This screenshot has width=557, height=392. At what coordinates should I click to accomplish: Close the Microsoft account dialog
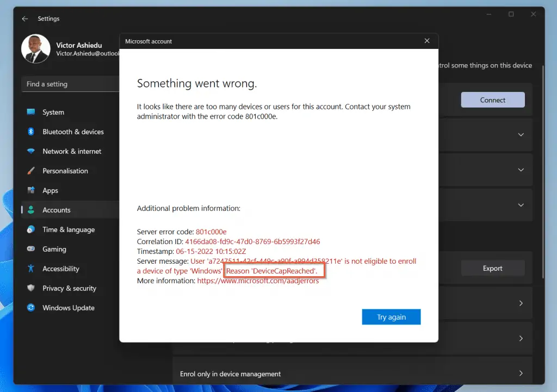coord(427,41)
